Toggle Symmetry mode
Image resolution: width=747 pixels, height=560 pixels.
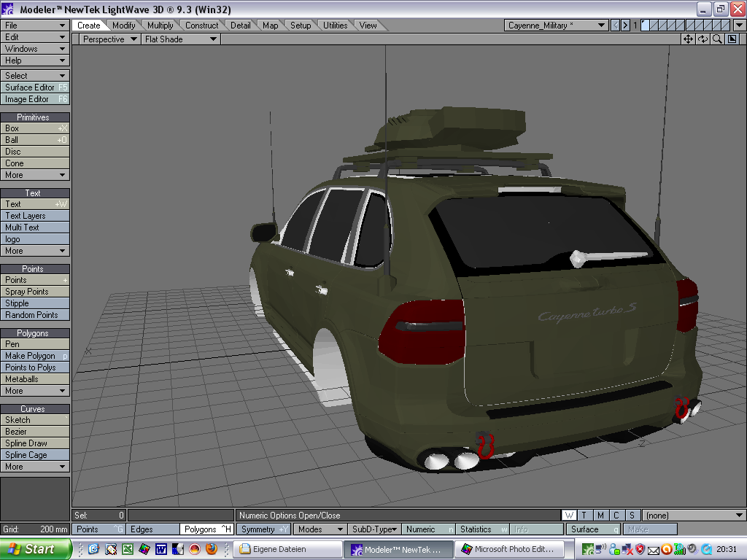[263, 529]
